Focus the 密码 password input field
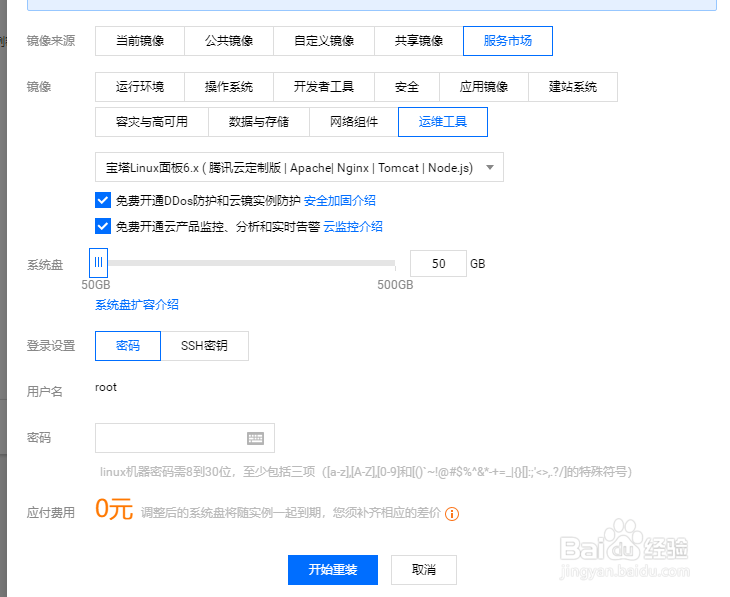730x597 pixels. pos(185,438)
